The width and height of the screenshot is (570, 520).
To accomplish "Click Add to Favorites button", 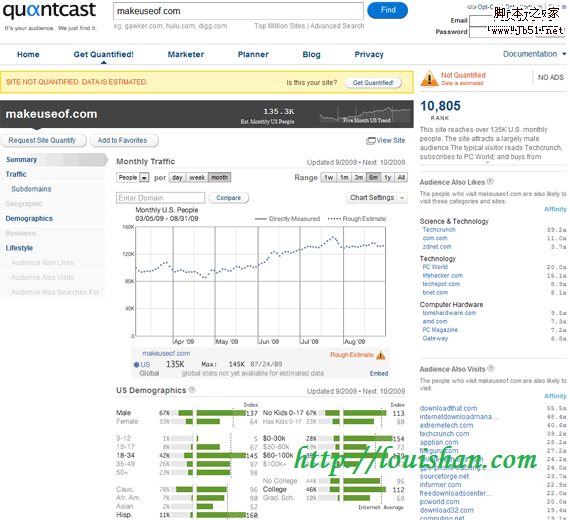I will click(x=123, y=140).
